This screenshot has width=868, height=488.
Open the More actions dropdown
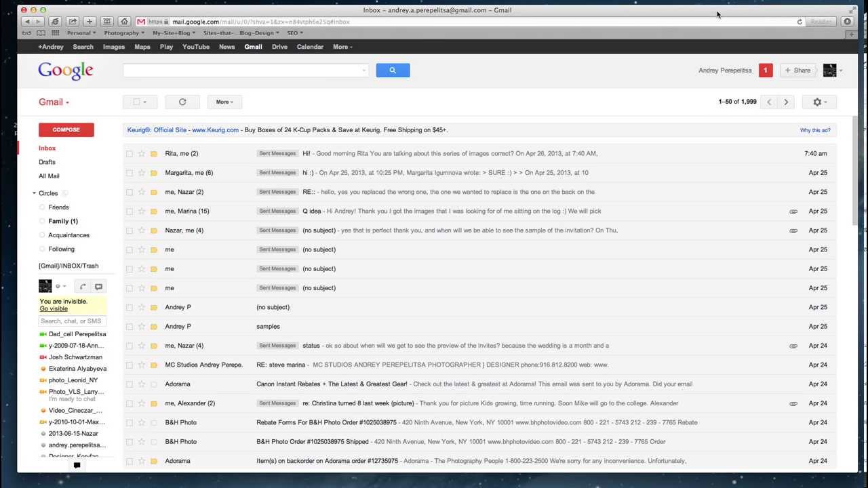pyautogui.click(x=224, y=102)
